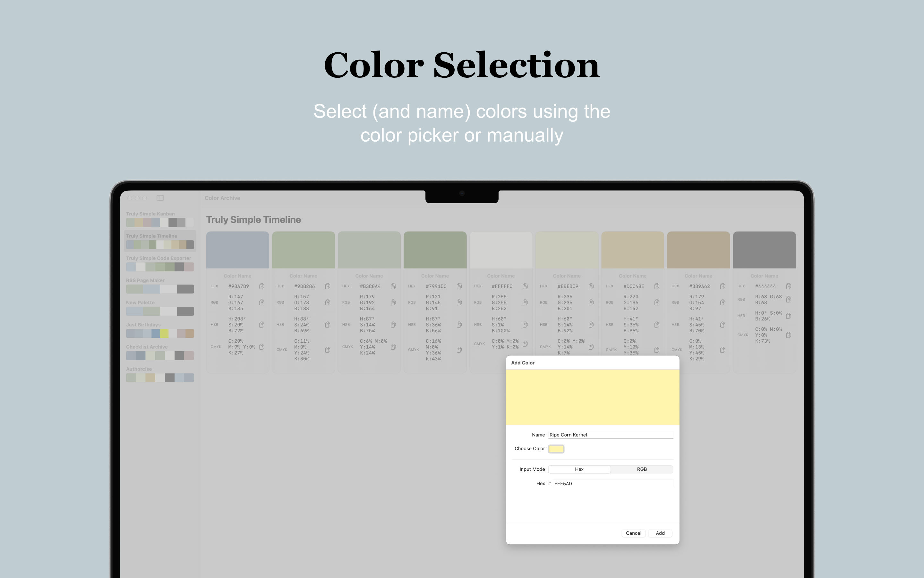The width and height of the screenshot is (924, 578).
Task: Copy RGB value of color #FFFFFC
Action: [525, 302]
